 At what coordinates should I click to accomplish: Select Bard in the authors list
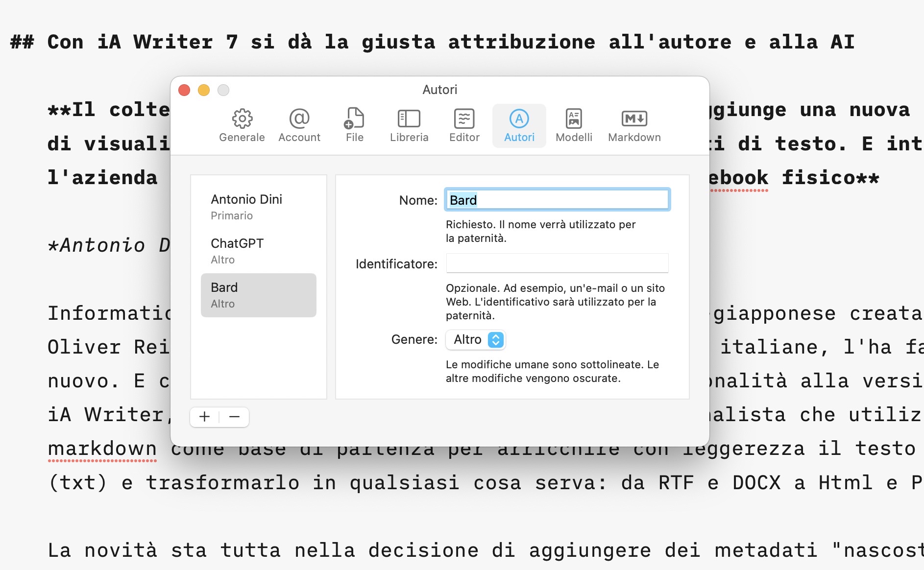pyautogui.click(x=259, y=295)
